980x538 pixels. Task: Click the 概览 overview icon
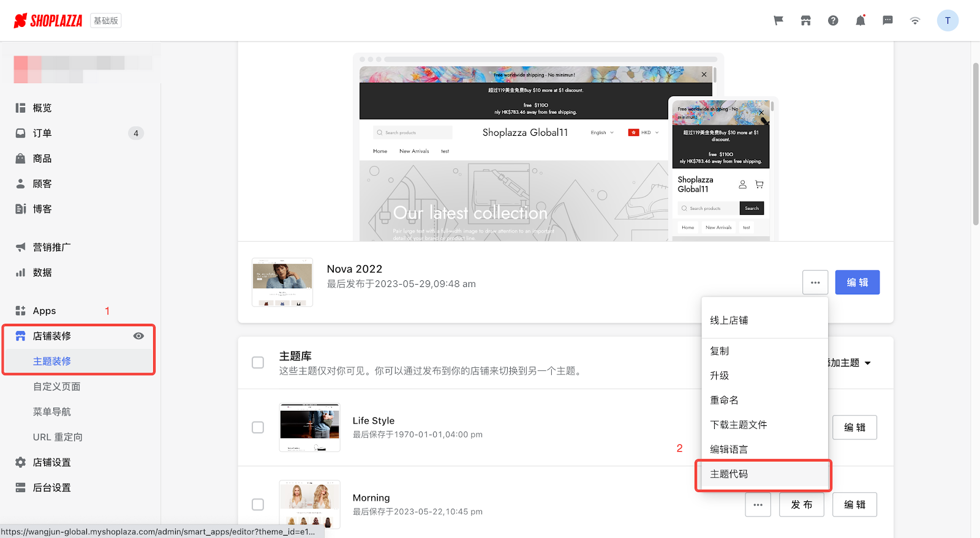[x=21, y=108]
